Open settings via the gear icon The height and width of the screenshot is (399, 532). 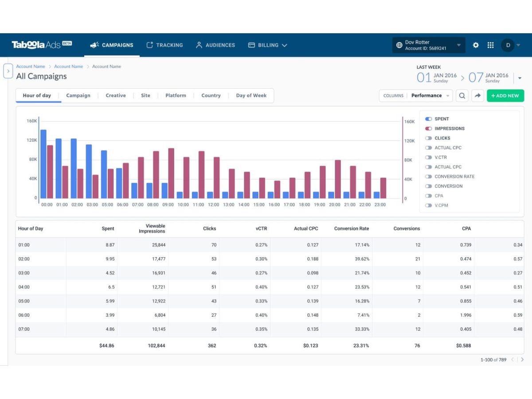click(476, 45)
